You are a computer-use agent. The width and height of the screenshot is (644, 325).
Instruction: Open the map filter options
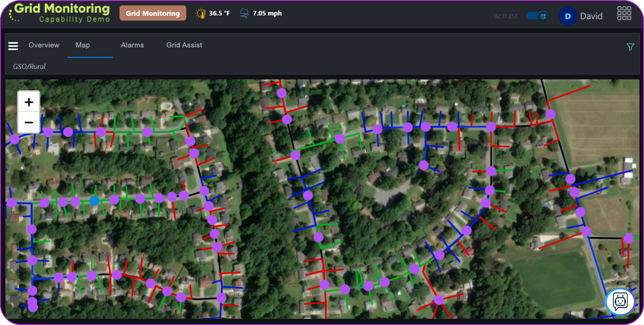630,47
